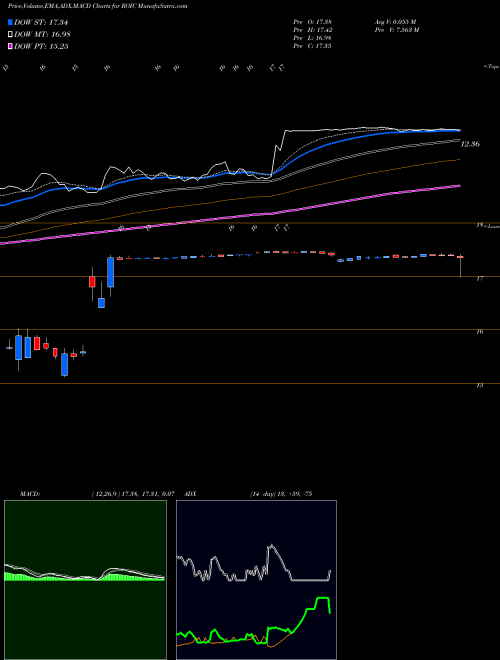Click the 'Pre V: 7.363 M' volume text
This screenshot has width=500, height=660.
396,30
